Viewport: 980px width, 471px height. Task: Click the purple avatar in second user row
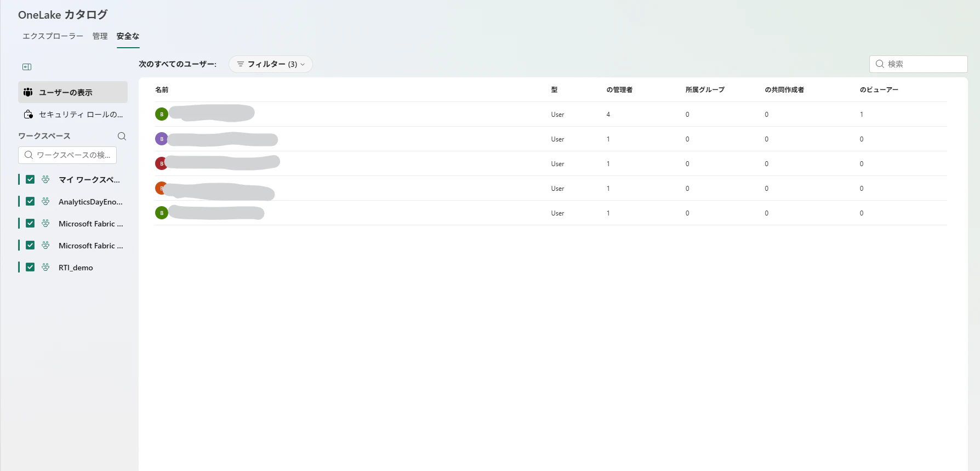162,139
